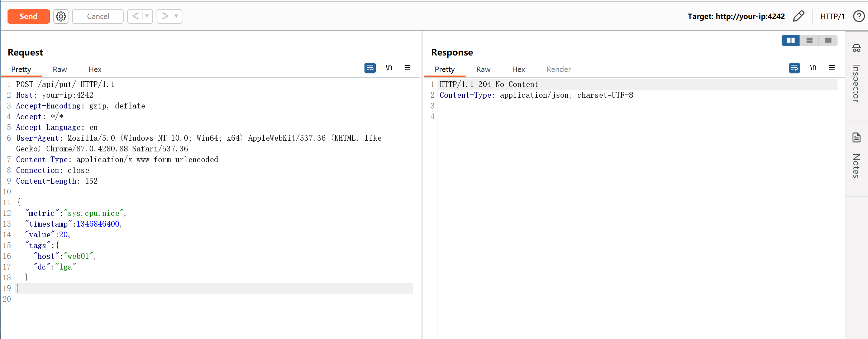Go back to previous request in history
Screen dimensions: 868x339
[135, 16]
